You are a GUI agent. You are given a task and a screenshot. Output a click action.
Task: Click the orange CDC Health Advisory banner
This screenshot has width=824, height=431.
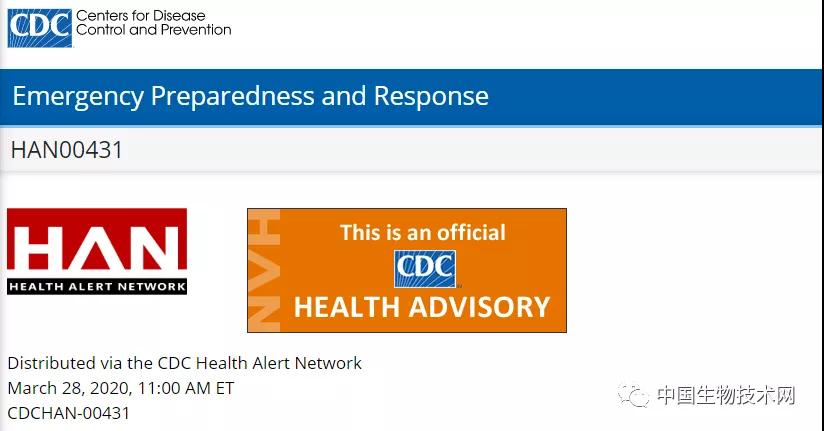point(407,270)
